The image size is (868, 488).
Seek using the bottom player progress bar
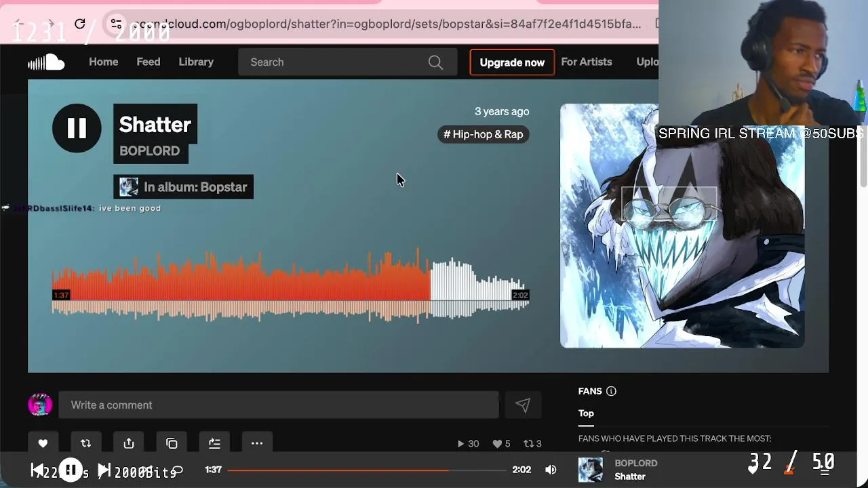click(367, 470)
